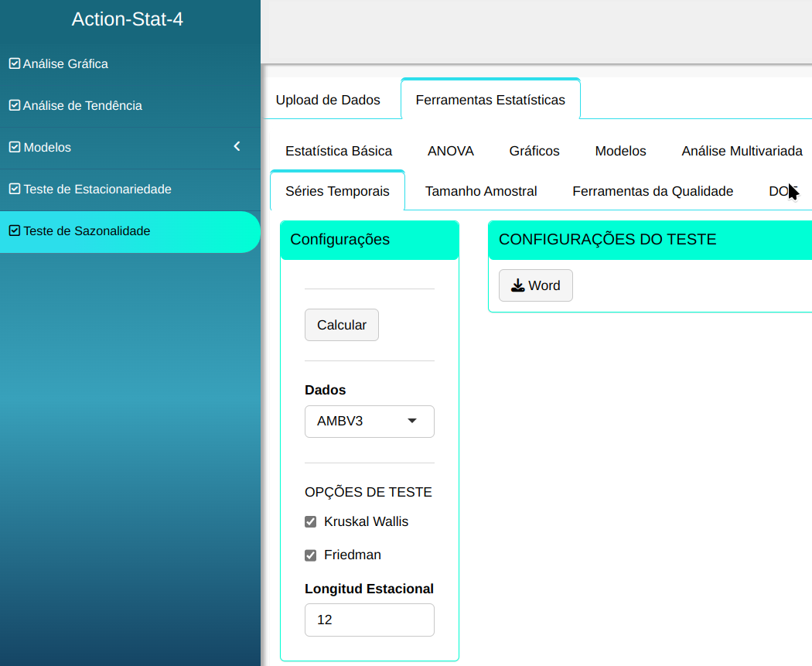812x666 pixels.
Task: Open the ANOVA tab
Action: point(450,151)
